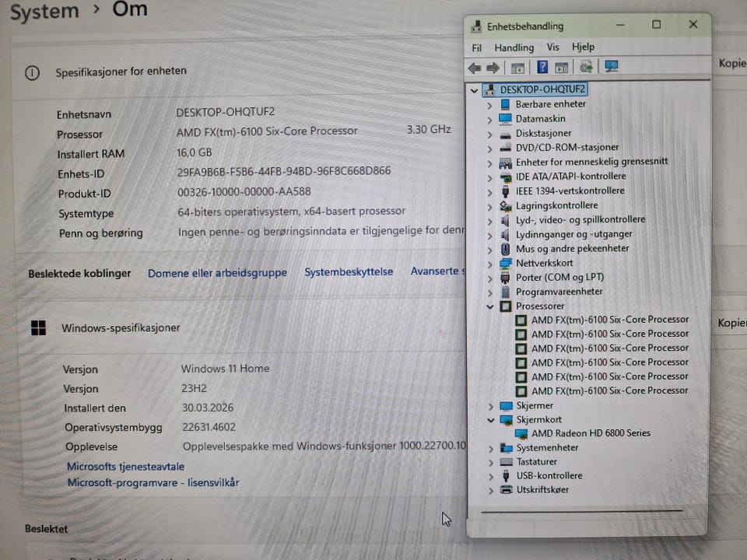Image resolution: width=747 pixels, height=560 pixels.
Task: Click the scan for hardware changes icon
Action: click(x=586, y=67)
